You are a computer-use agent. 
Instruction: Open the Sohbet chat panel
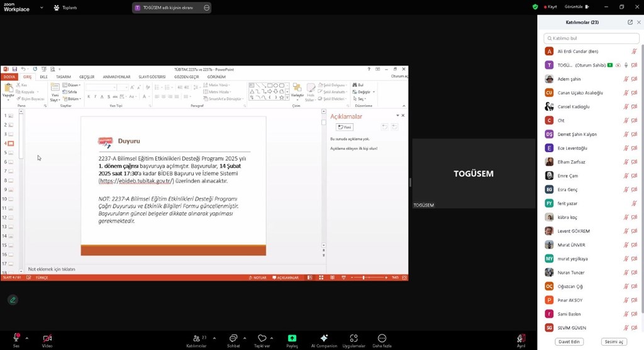coord(233,338)
